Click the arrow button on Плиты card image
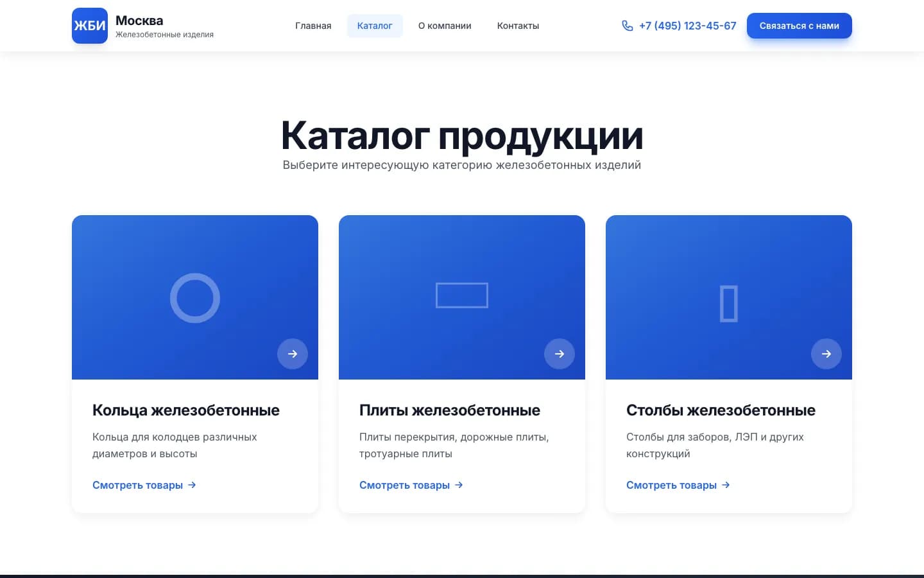924x578 pixels. pos(560,354)
